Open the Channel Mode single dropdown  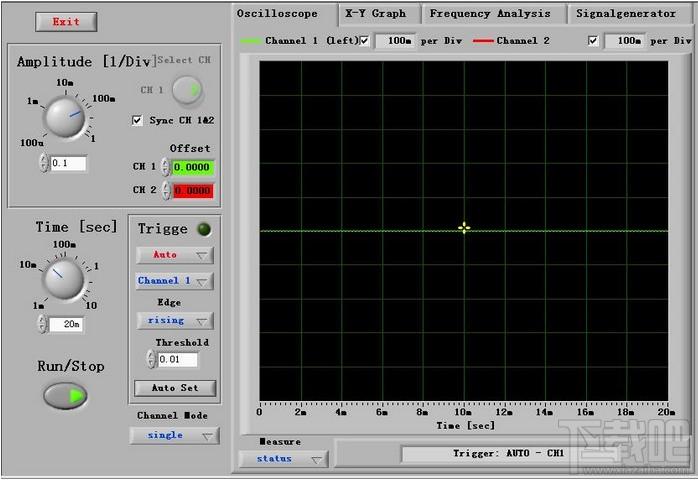174,435
